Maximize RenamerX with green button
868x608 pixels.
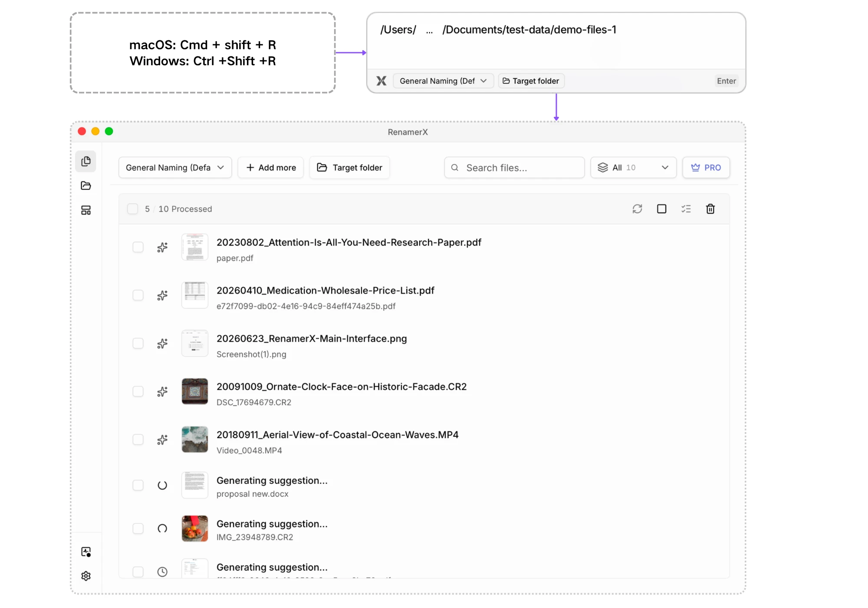[x=109, y=131]
